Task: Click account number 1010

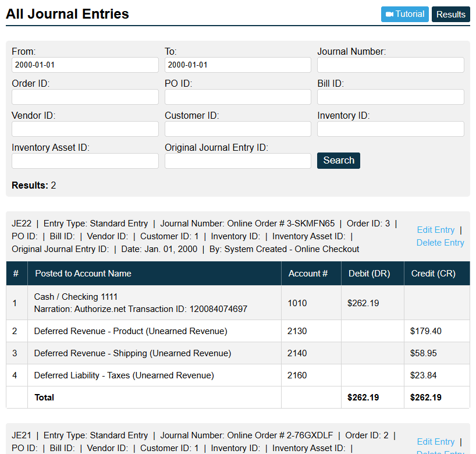Action: click(x=297, y=303)
